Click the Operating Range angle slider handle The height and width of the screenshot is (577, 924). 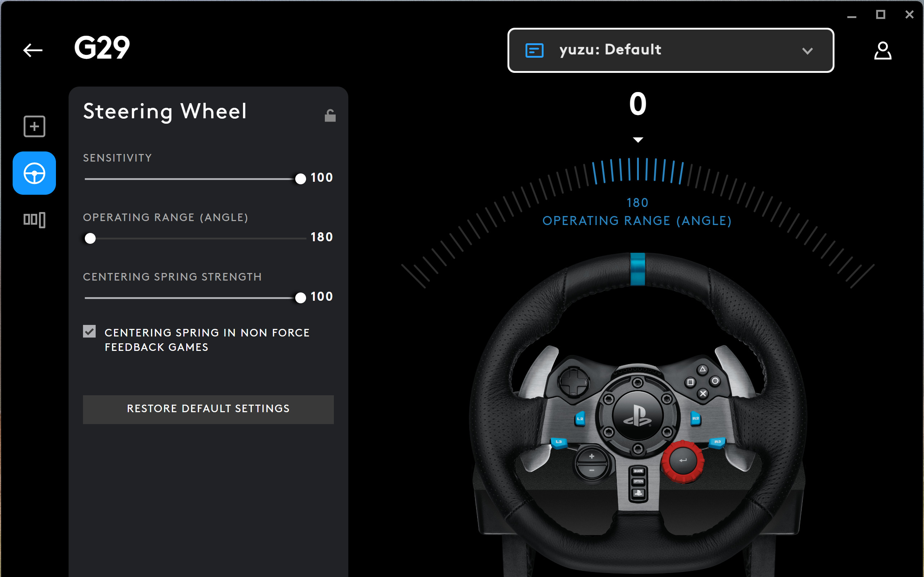point(90,238)
